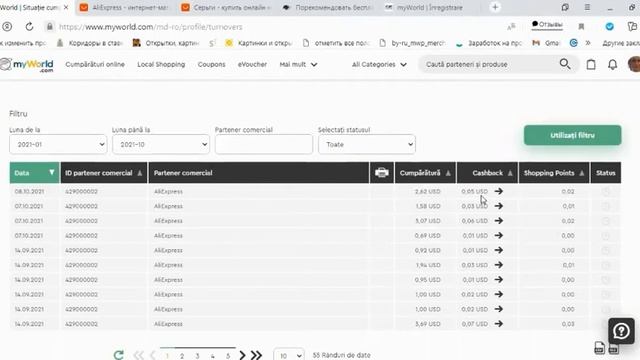Open Local Shopping menu item
The height and width of the screenshot is (360, 640).
point(161,64)
